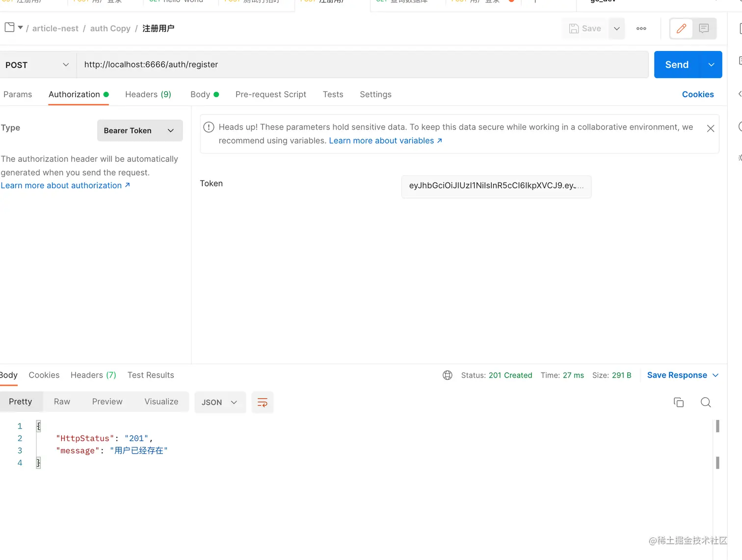The image size is (742, 560).
Task: Click Save Response
Action: [677, 375]
